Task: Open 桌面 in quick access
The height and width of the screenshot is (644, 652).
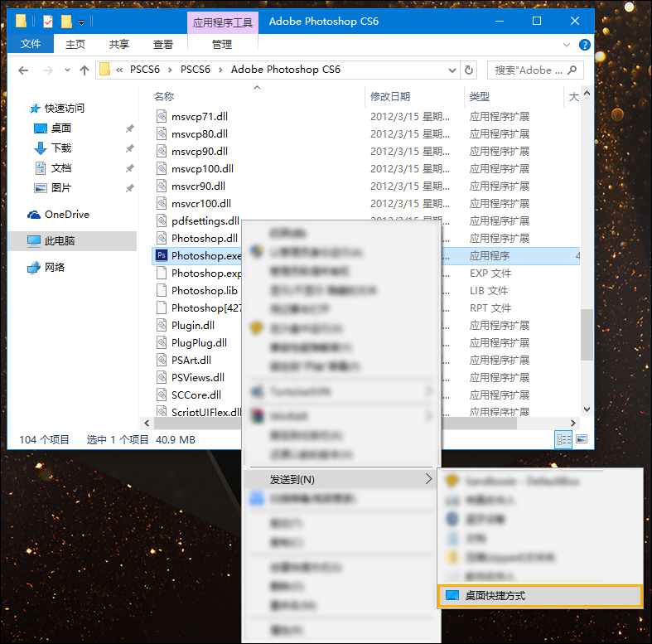Action: point(52,128)
